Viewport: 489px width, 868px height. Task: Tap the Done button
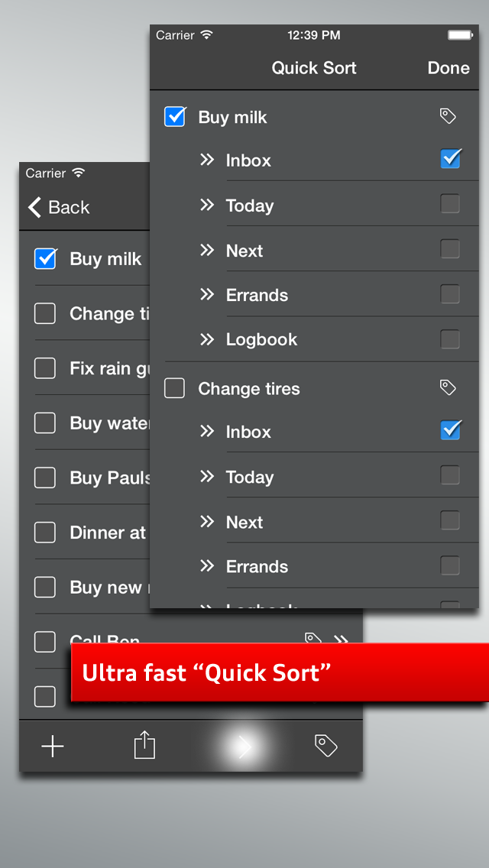point(449,67)
